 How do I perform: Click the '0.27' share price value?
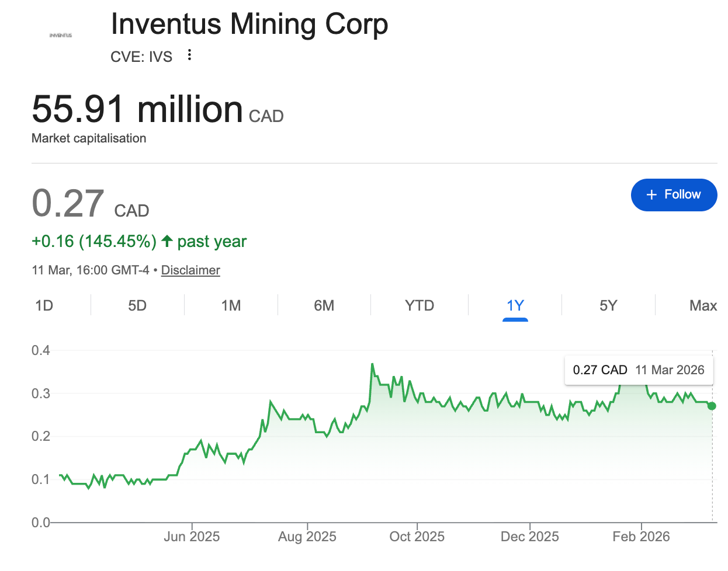pyautogui.click(x=68, y=203)
